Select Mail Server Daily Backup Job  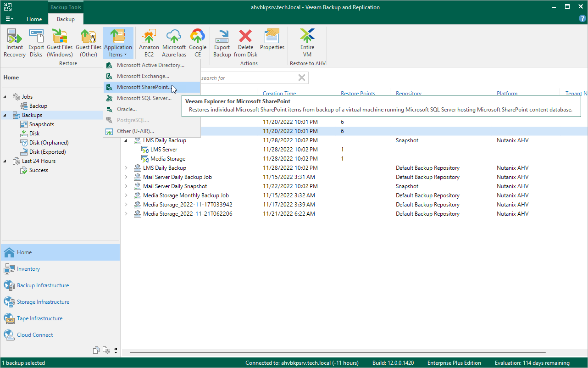pos(178,177)
